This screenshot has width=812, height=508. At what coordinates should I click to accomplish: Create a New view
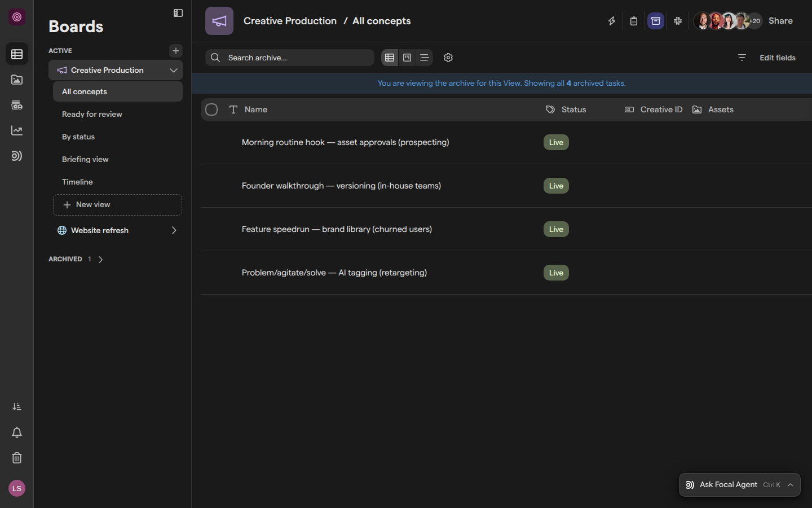pyautogui.click(x=118, y=205)
